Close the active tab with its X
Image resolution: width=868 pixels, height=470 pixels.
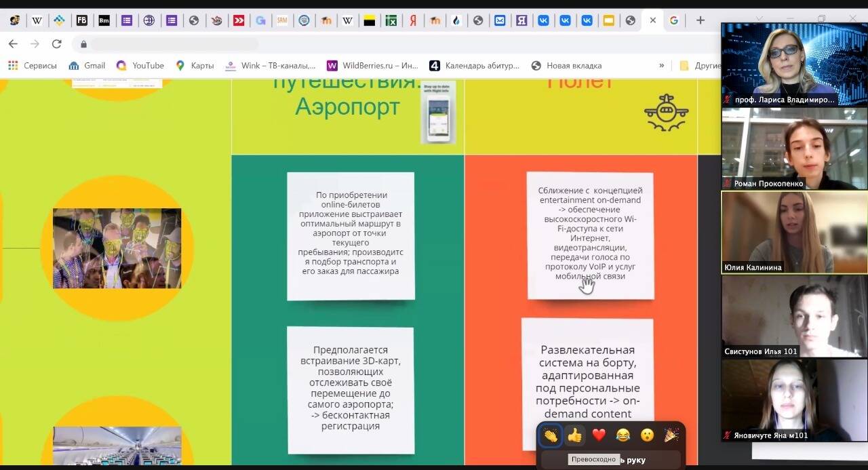[x=652, y=20]
